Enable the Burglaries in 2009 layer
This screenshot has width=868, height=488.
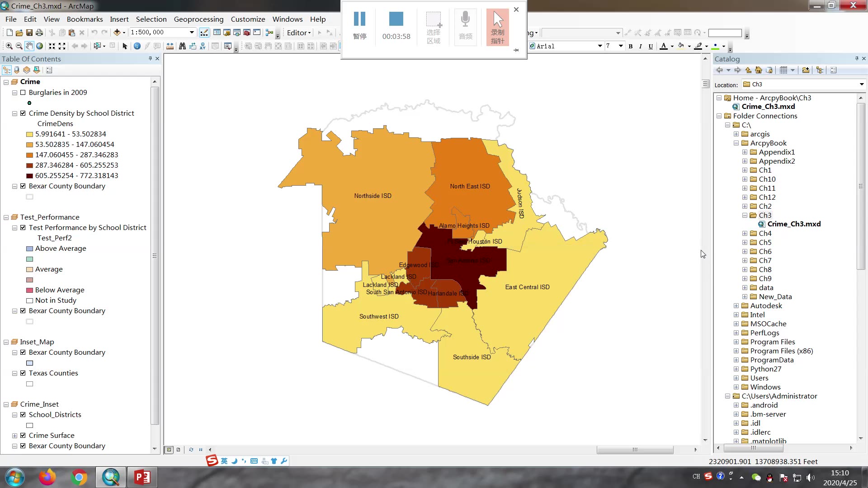(23, 93)
